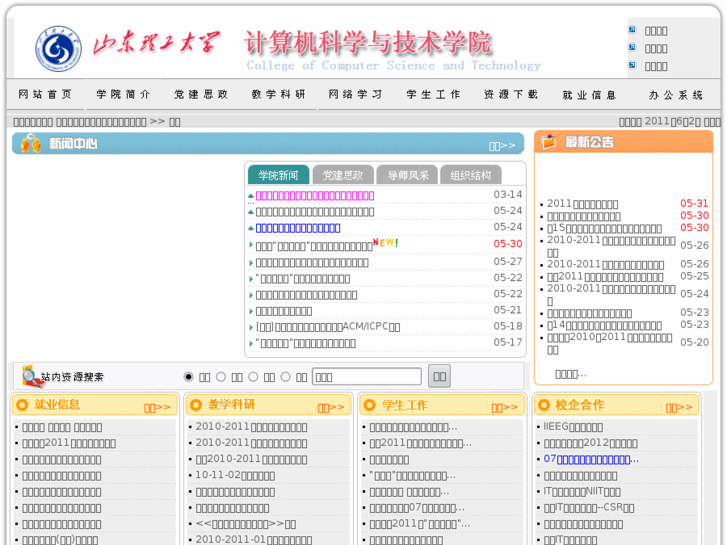Screen dimensions: 727x545
Task: Click the Shandong University of Technology round logo
Action: 58,49
